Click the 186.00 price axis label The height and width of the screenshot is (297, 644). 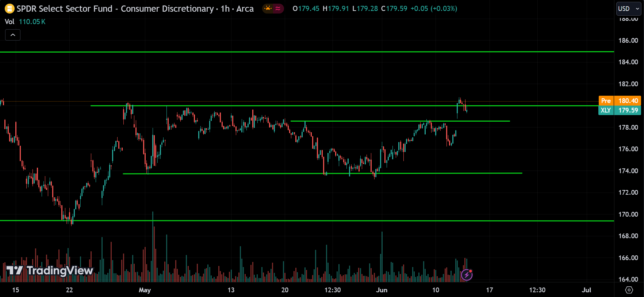pyautogui.click(x=628, y=41)
